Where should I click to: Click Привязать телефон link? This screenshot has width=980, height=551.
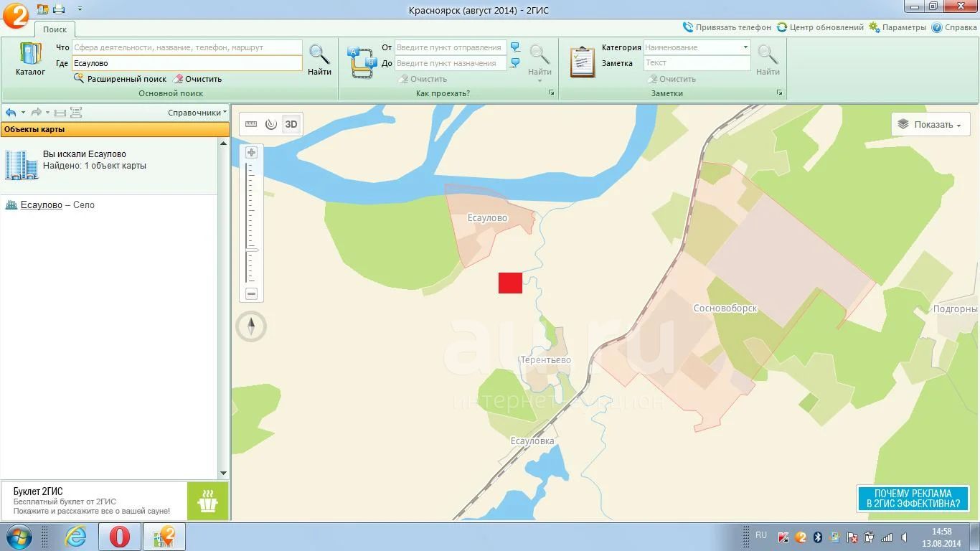pyautogui.click(x=727, y=27)
